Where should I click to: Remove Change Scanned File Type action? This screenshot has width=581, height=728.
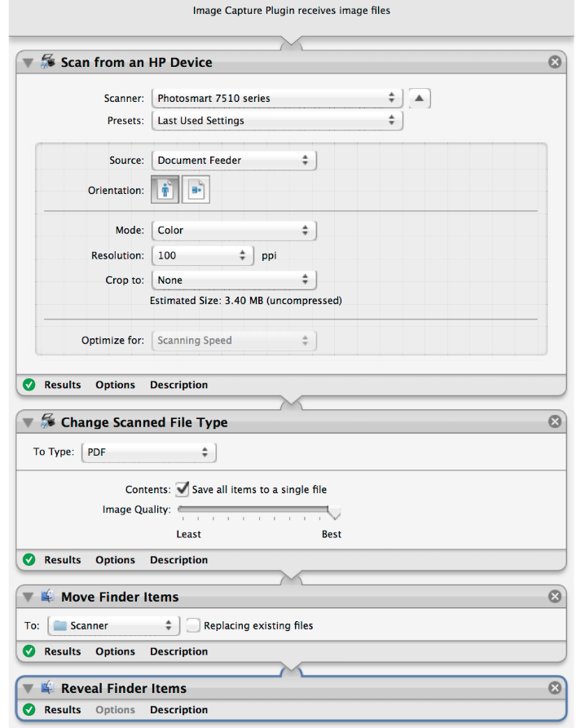pos(555,421)
